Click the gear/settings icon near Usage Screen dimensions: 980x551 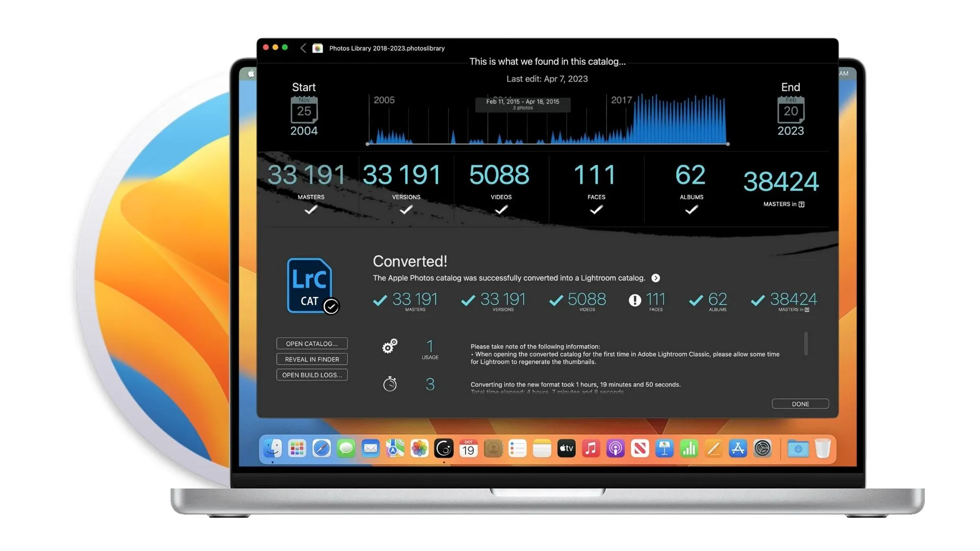(x=390, y=346)
